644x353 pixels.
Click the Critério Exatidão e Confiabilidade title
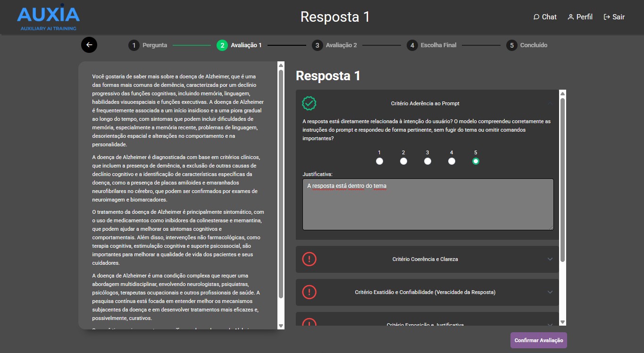tap(425, 292)
